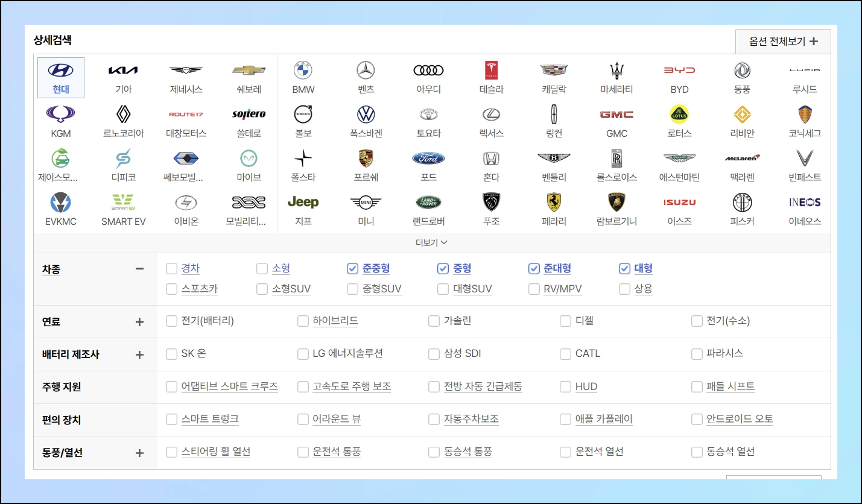Choose the Maserati (마세라티) trident logo
Viewport: 862px width, 504px height.
617,71
